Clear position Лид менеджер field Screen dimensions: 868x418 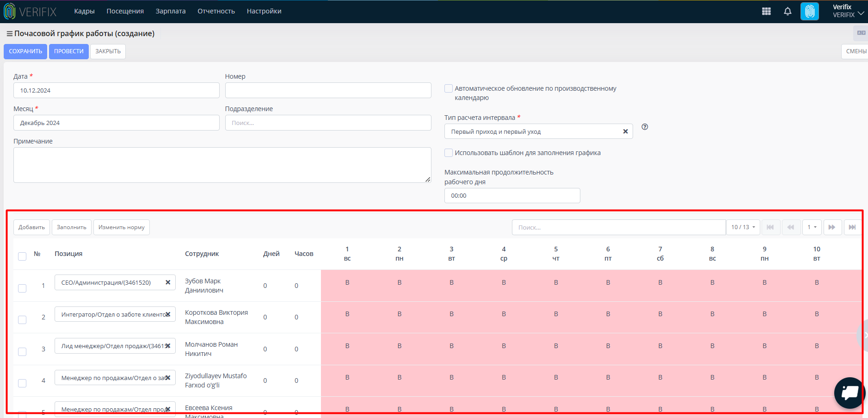coord(168,346)
